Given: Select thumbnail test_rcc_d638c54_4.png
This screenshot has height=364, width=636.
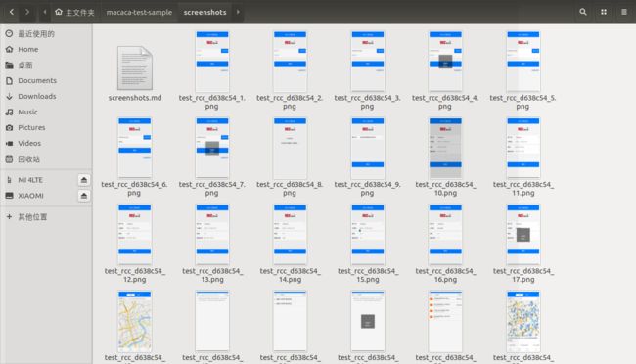Looking at the screenshot, I should [445, 62].
